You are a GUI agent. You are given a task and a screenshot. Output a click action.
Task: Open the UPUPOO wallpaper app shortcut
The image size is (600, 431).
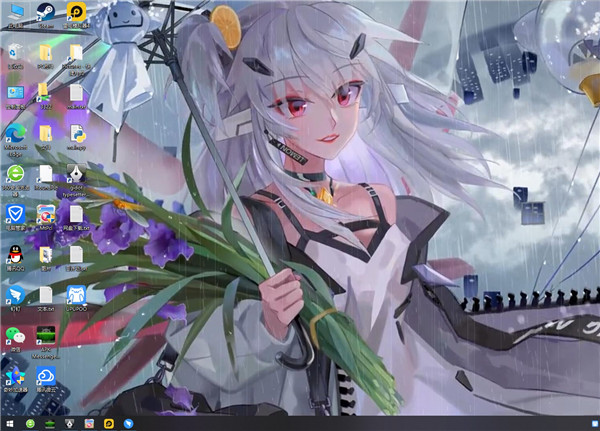(76, 295)
